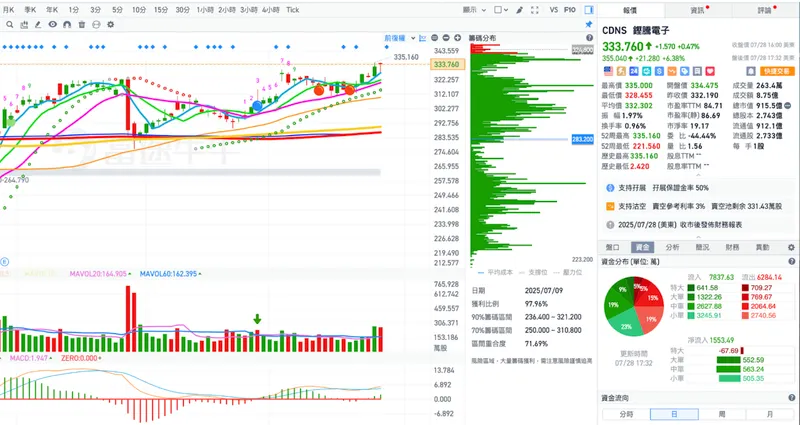The width and height of the screenshot is (800, 425).
Task: Select 月 capital flow period
Action: (x=770, y=414)
